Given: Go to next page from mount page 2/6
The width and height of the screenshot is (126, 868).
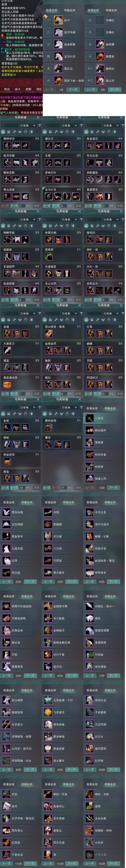Looking at the screenshot, I should [114, 90].
